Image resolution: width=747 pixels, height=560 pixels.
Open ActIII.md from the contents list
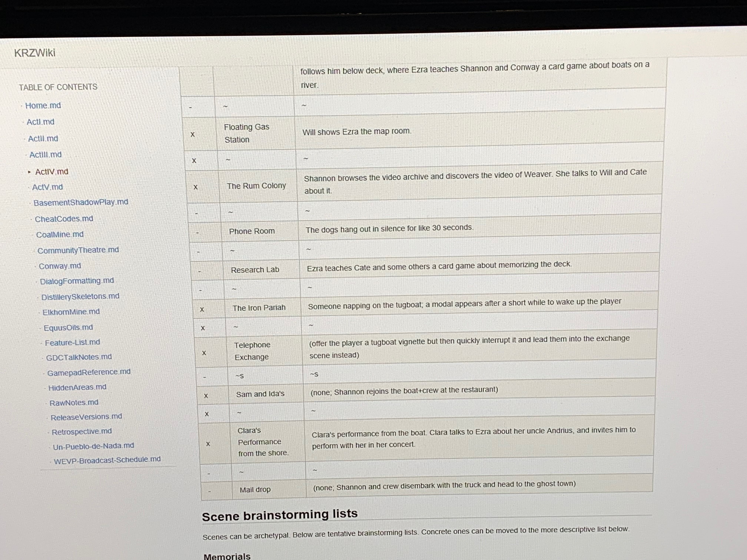(45, 155)
